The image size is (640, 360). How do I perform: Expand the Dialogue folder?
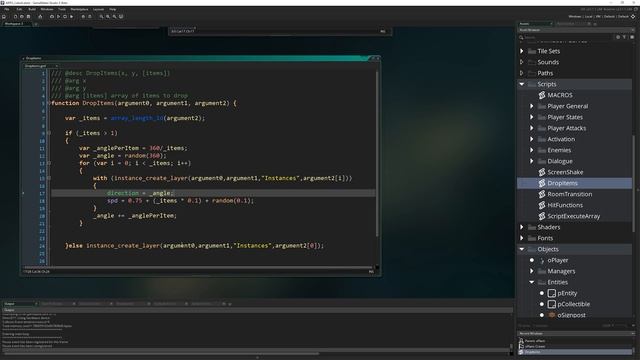point(531,161)
